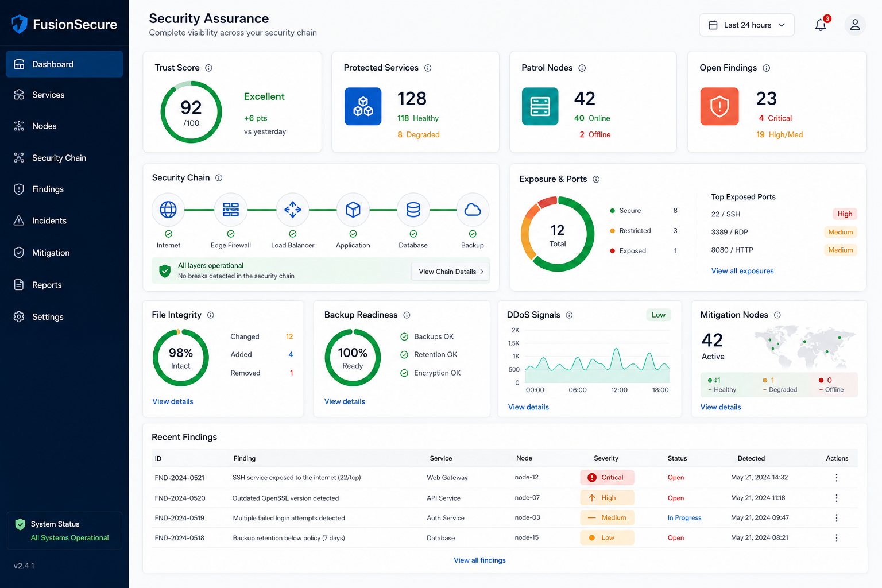This screenshot has width=882, height=588.
Task: Click the System Status panel
Action: tap(64, 531)
